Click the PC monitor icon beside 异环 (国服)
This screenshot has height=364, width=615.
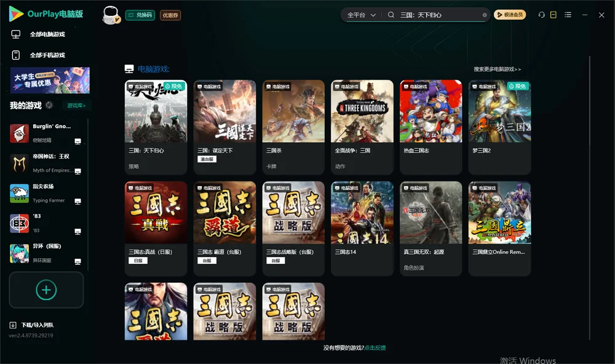(77, 262)
